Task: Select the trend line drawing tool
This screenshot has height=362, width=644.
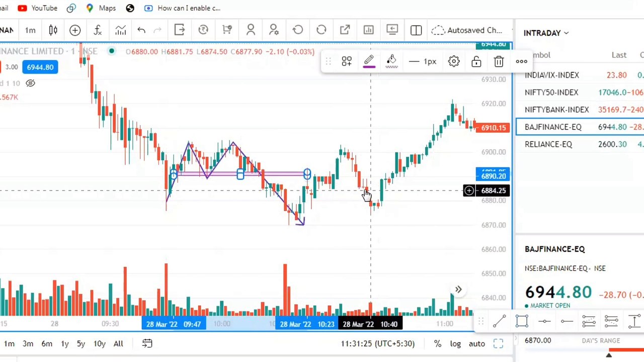Action: tap(499, 321)
